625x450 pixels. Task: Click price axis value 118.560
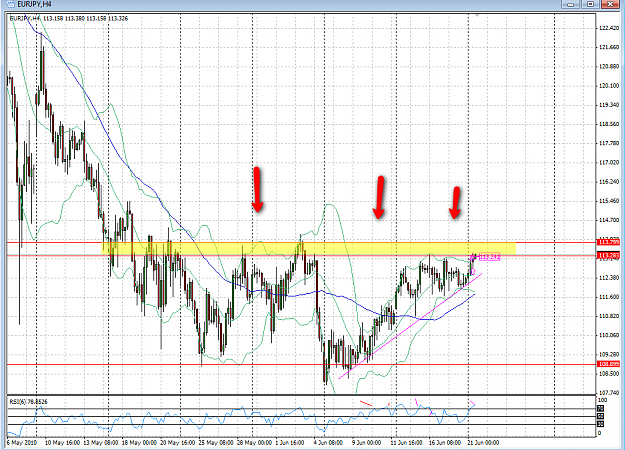609,124
